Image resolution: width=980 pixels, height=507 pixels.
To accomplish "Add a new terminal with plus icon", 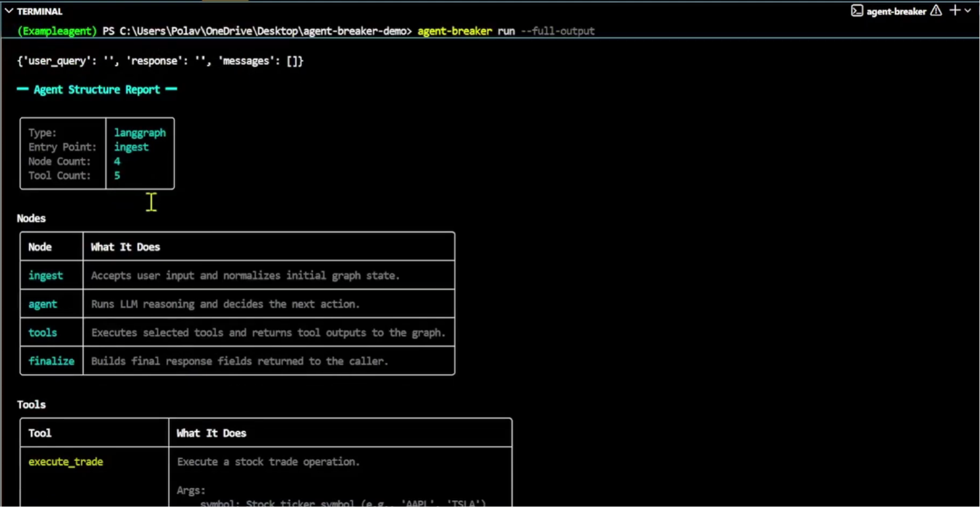I will coord(955,10).
